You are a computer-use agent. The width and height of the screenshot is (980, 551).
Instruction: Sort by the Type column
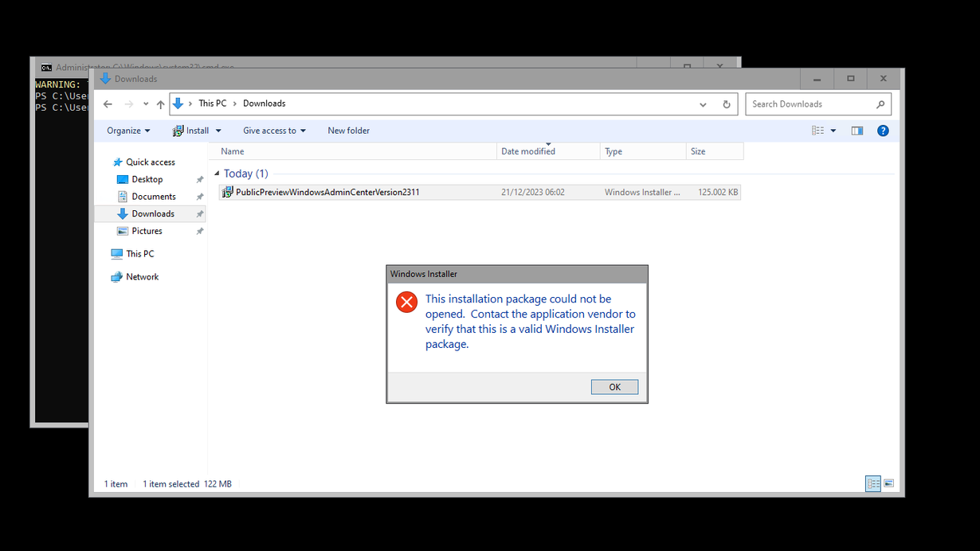click(x=643, y=151)
